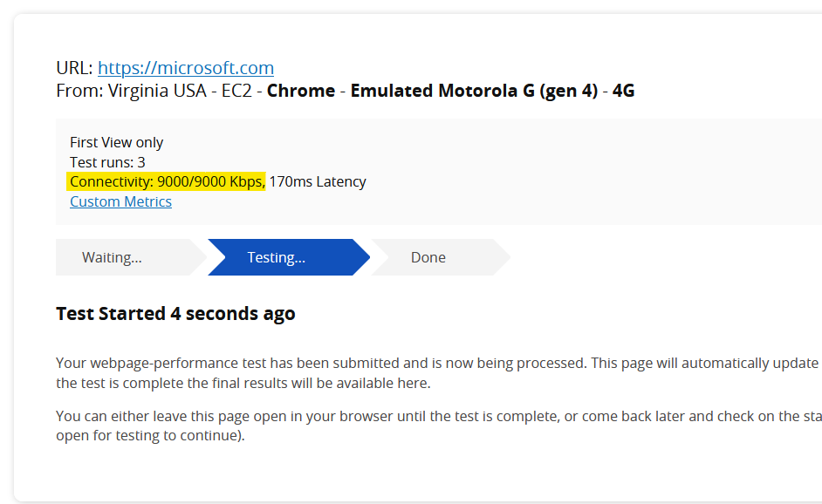Image resolution: width=822 pixels, height=504 pixels.
Task: Click the URL: label
Action: click(74, 68)
